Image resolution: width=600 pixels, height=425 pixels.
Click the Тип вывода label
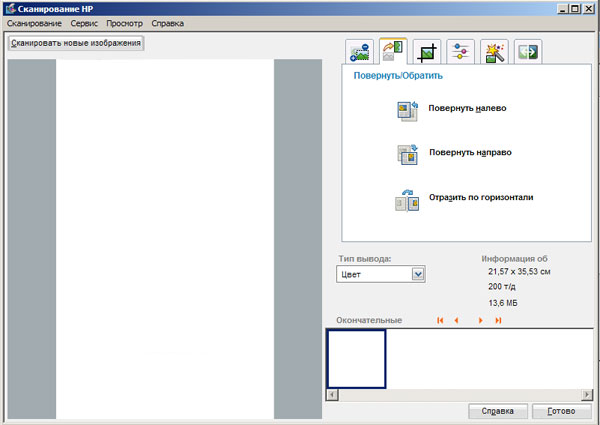[365, 259]
